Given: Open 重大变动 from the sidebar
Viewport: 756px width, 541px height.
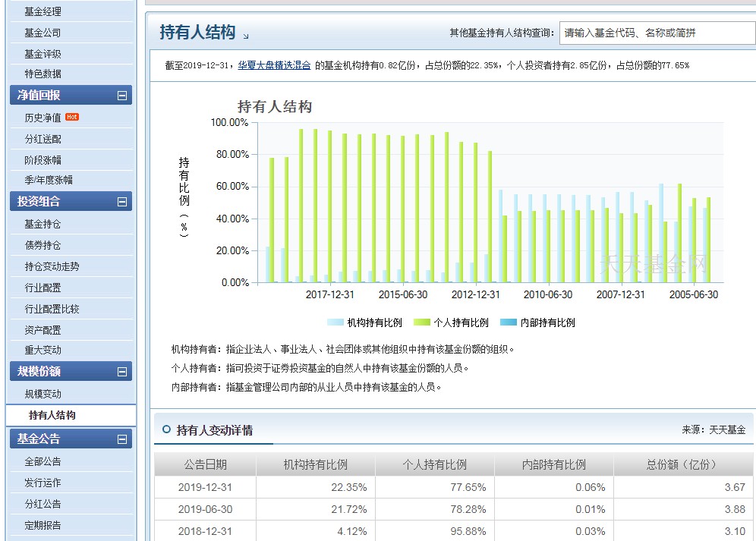Looking at the screenshot, I should pyautogui.click(x=44, y=351).
